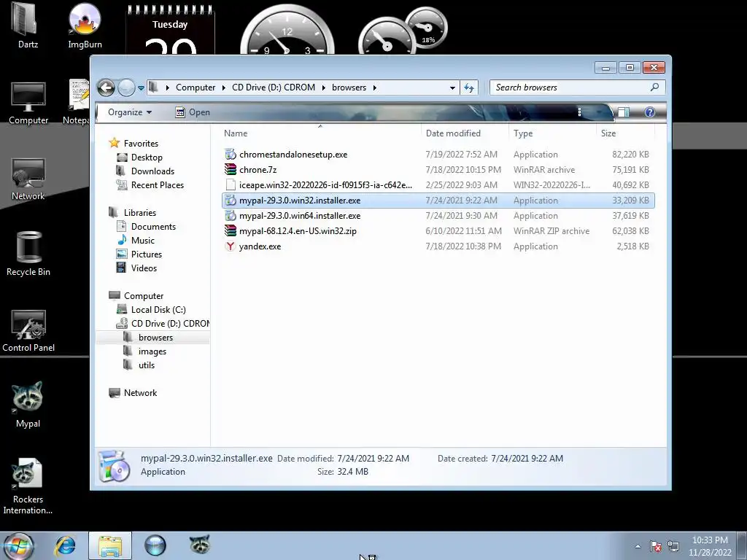The width and height of the screenshot is (747, 560).
Task: Open the ImgBurn desktop shortcut
Action: 85,26
